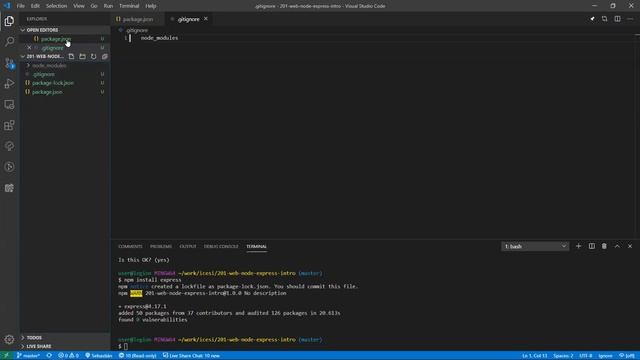Open the File menu
The height and width of the screenshot is (360, 640).
[x=20, y=6]
